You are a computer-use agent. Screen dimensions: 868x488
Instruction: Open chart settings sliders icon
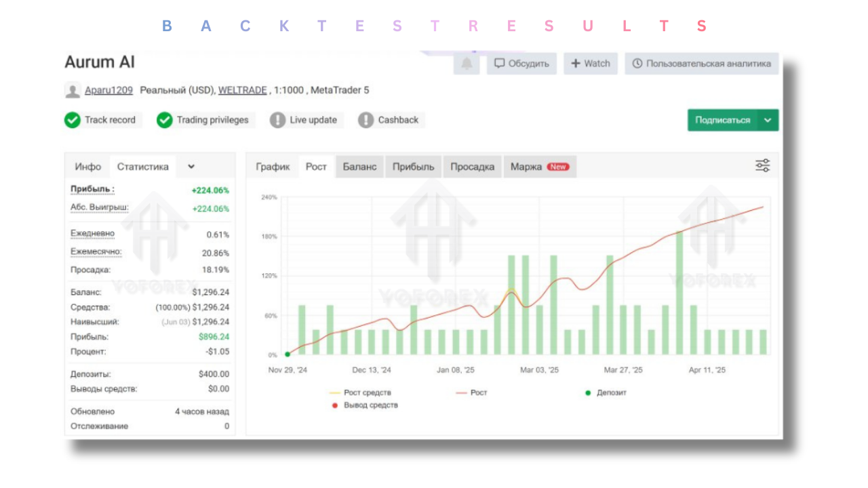763,166
